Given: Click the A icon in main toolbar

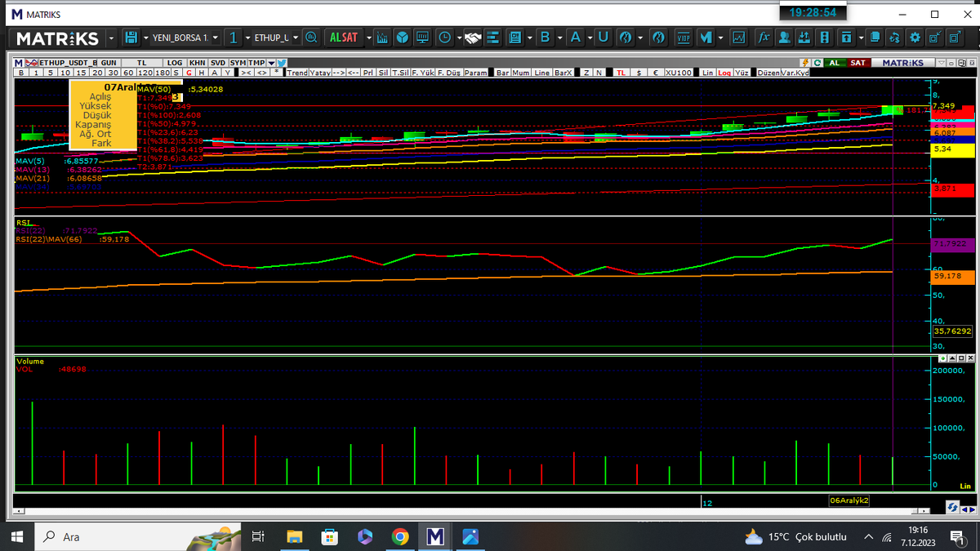Looking at the screenshot, I should [576, 38].
